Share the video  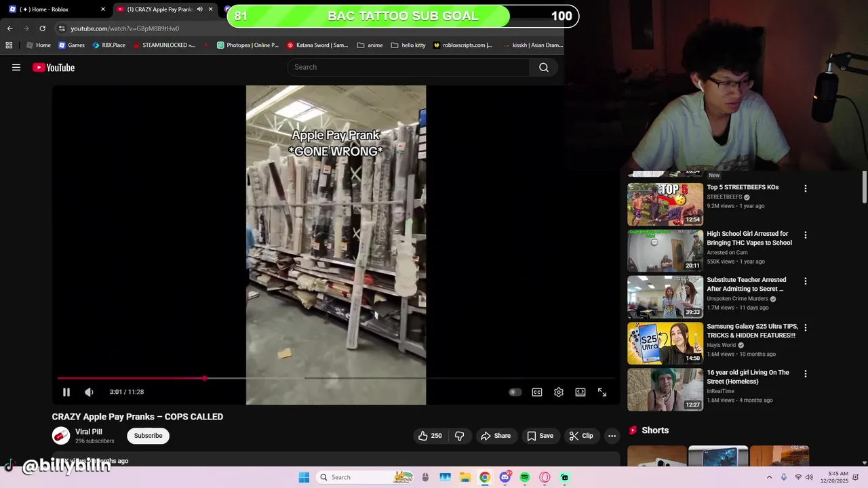[496, 436]
